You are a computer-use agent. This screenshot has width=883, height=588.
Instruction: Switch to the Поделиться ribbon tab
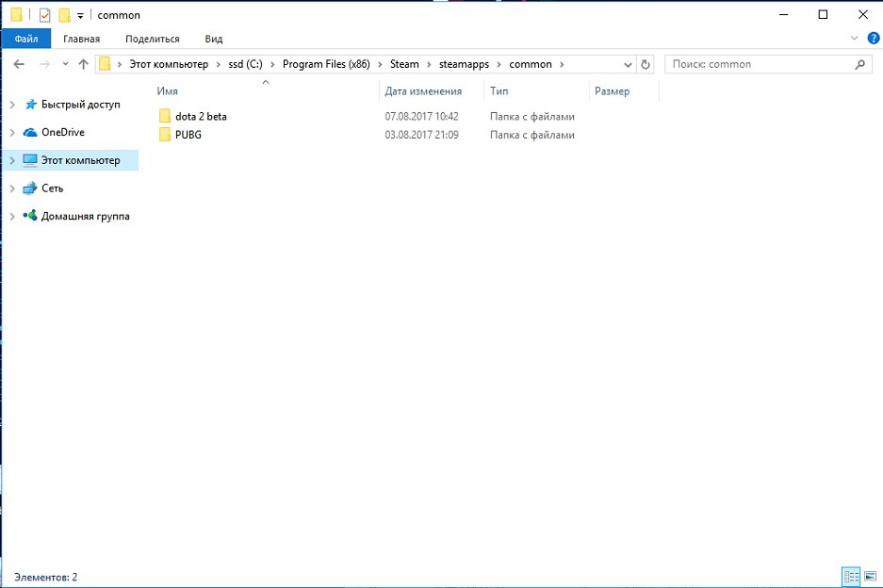[x=153, y=39]
